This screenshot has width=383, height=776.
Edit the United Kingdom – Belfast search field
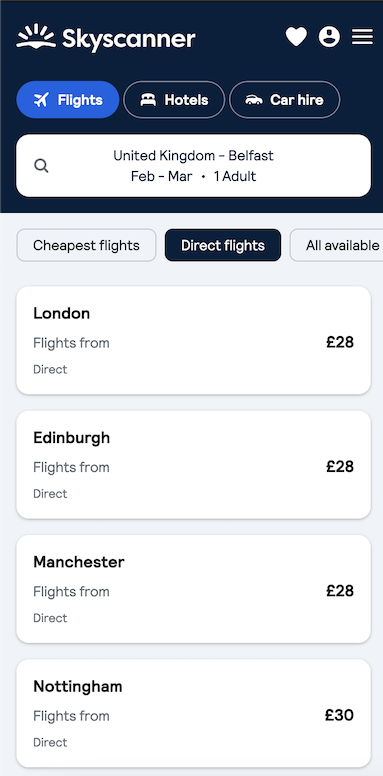coord(193,166)
